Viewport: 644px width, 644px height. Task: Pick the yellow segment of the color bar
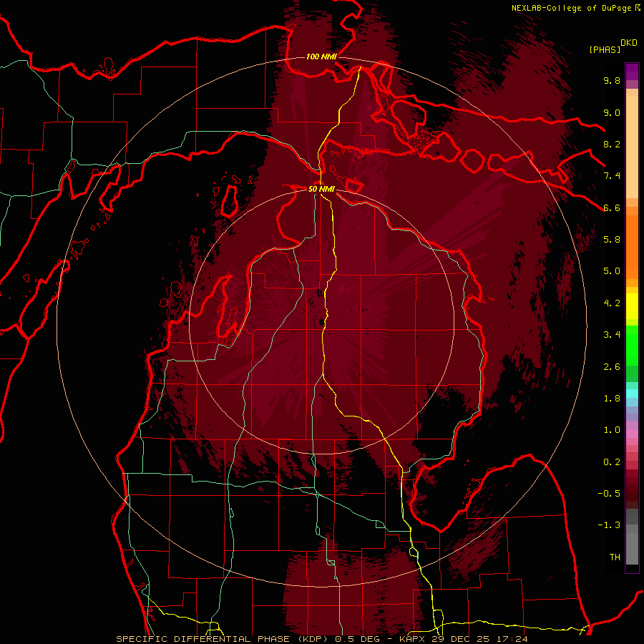[632, 306]
